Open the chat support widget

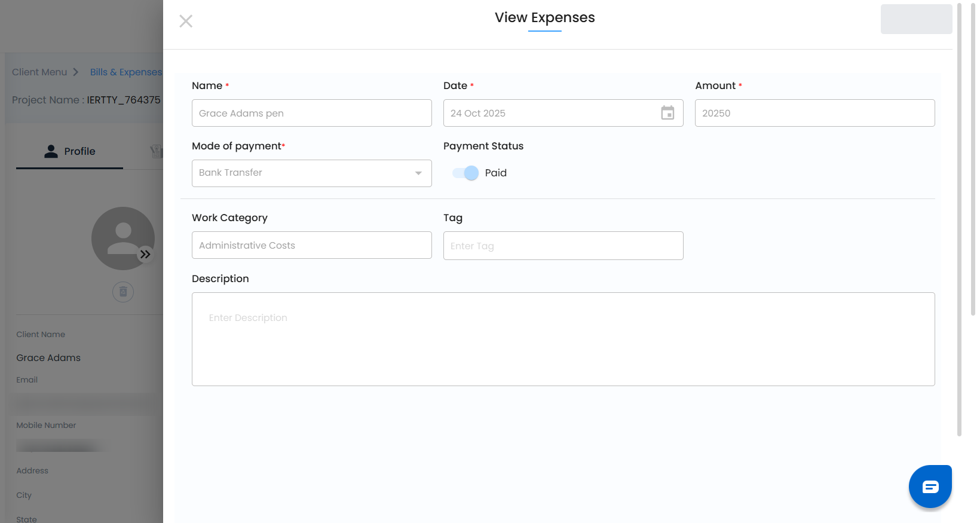[930, 487]
